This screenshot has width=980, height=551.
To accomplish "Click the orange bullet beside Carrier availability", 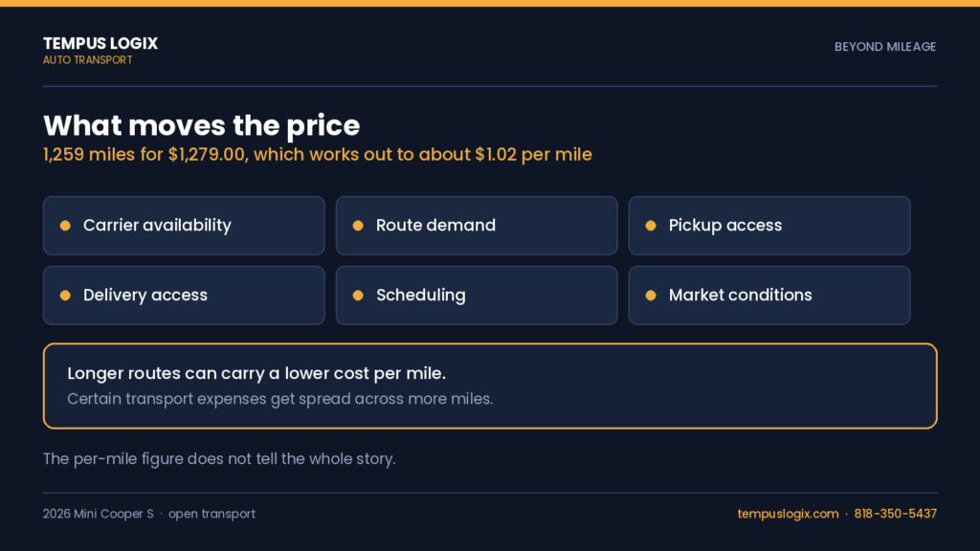I will coord(65,226).
